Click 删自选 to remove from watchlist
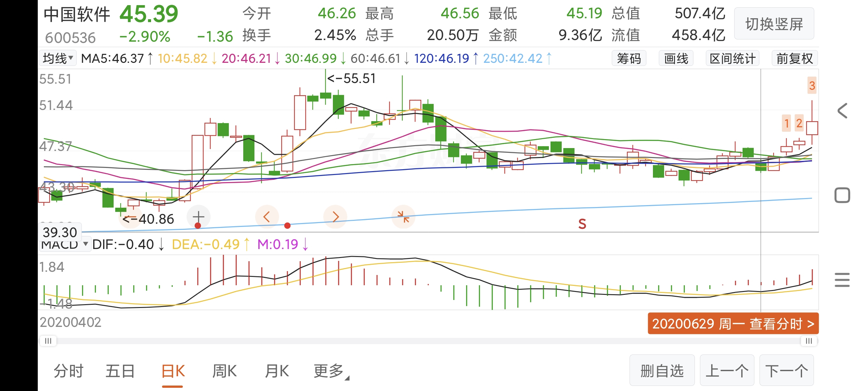 coord(662,371)
